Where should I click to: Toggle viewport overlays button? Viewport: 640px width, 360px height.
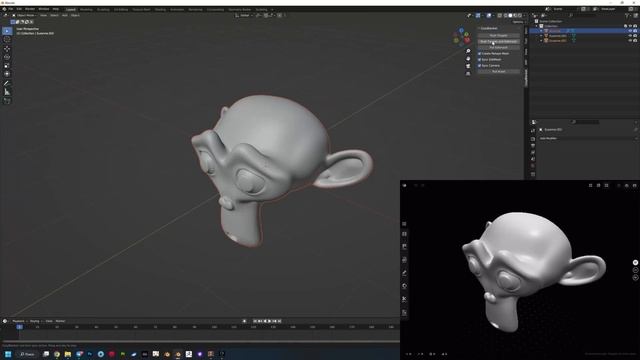[x=489, y=16]
